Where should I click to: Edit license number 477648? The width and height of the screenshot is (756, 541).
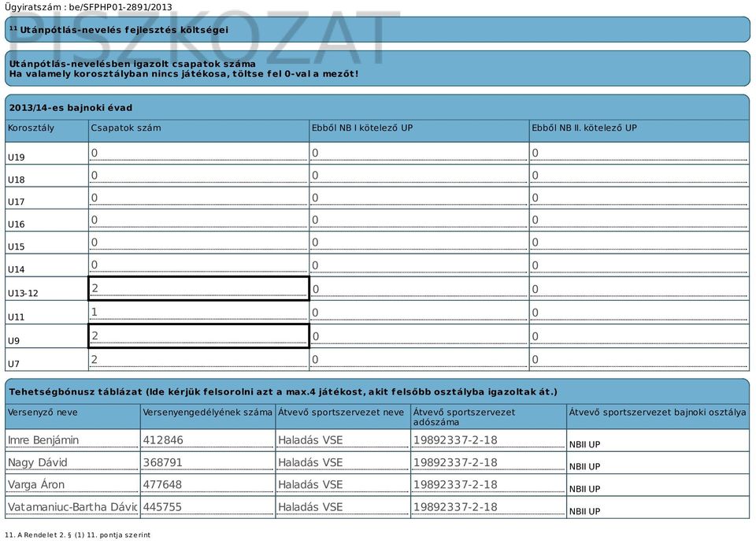pos(208,484)
